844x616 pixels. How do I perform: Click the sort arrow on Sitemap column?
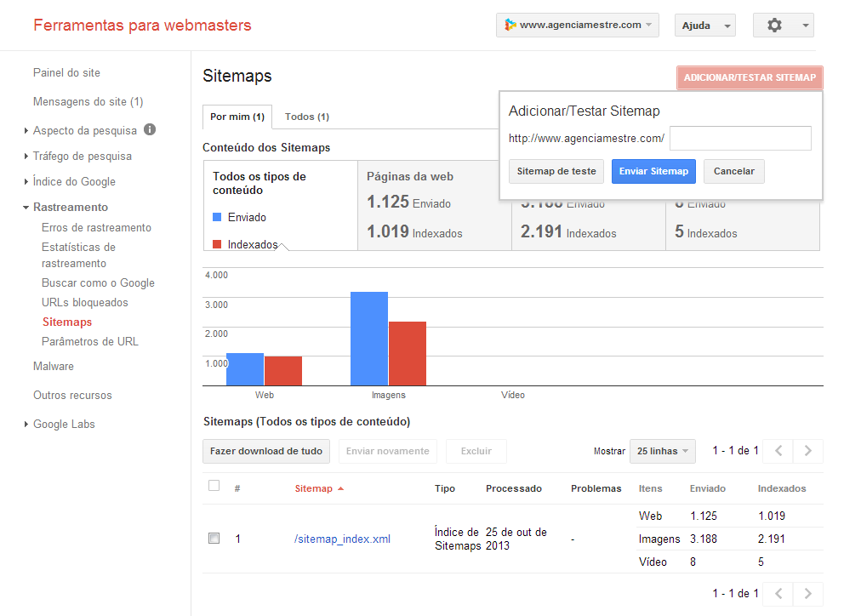click(341, 489)
